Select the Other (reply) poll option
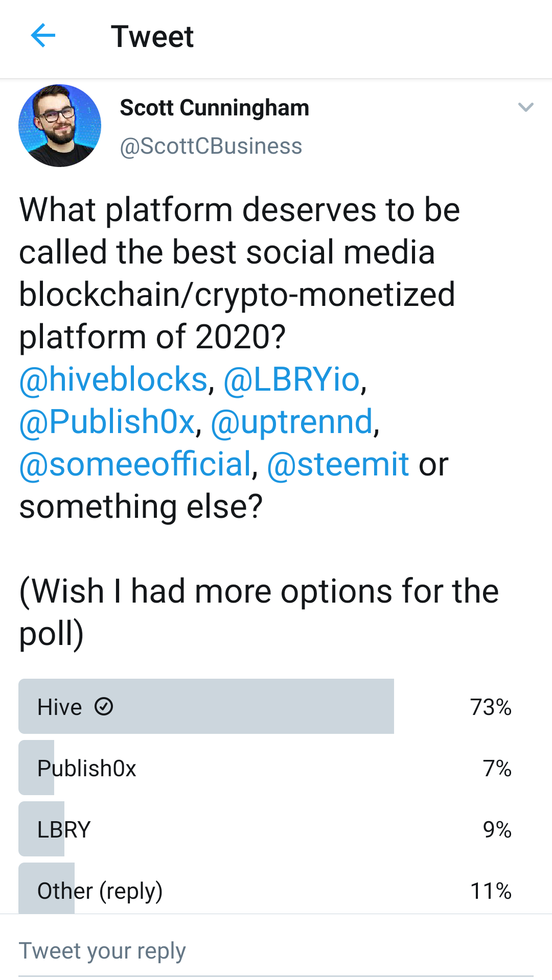 pyautogui.click(x=276, y=889)
